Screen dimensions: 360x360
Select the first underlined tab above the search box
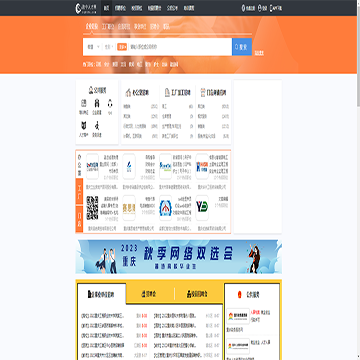pyautogui.click(x=92, y=27)
